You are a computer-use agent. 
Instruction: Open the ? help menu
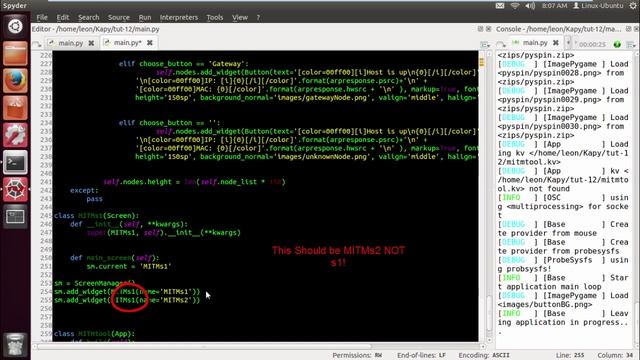tap(258, 18)
